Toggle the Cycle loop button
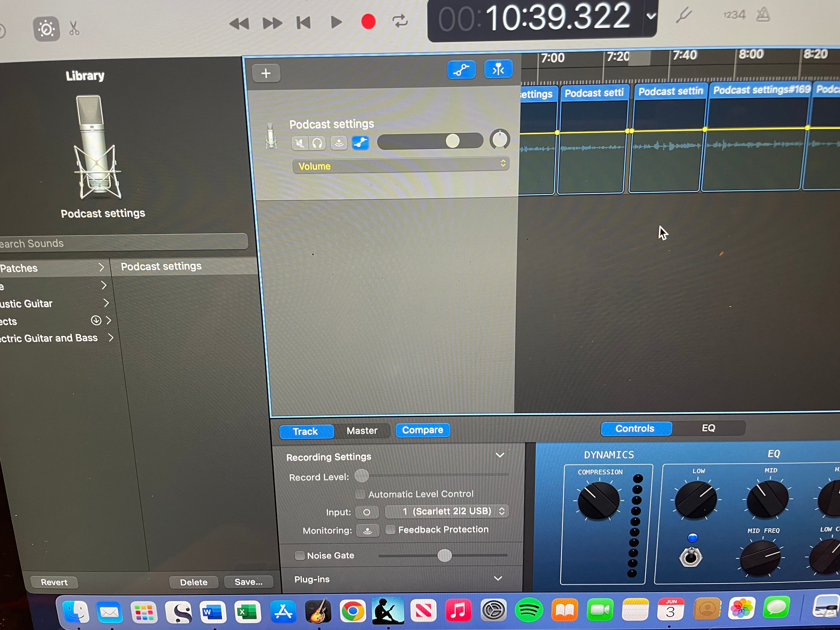The image size is (840, 630). pyautogui.click(x=400, y=21)
